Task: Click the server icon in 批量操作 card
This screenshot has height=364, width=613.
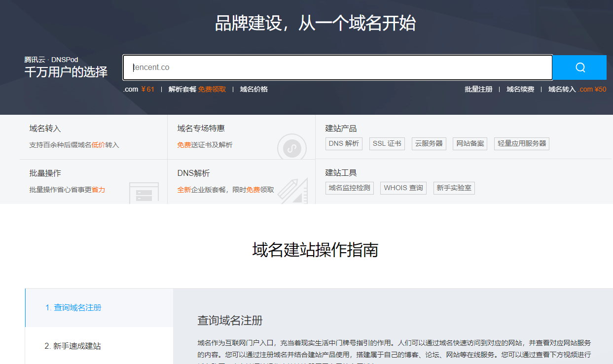Action: coord(144,193)
